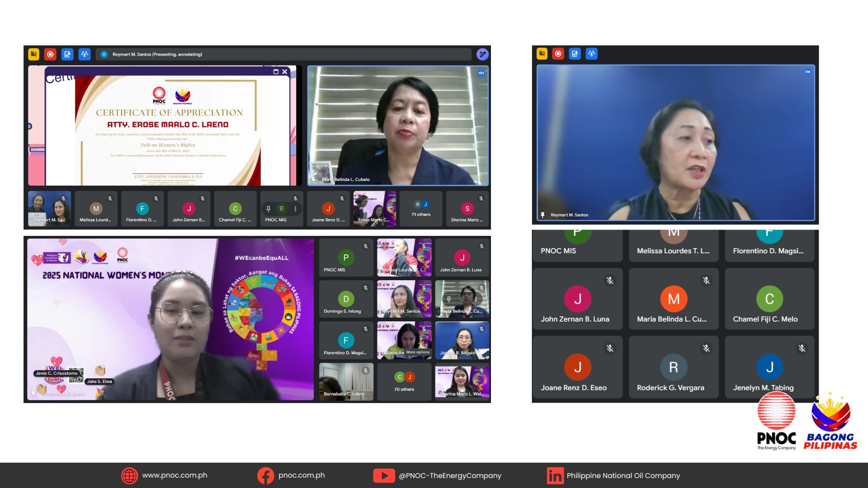
Task: Open the blue people icon in top-left meeting toolbar
Action: coord(85,54)
